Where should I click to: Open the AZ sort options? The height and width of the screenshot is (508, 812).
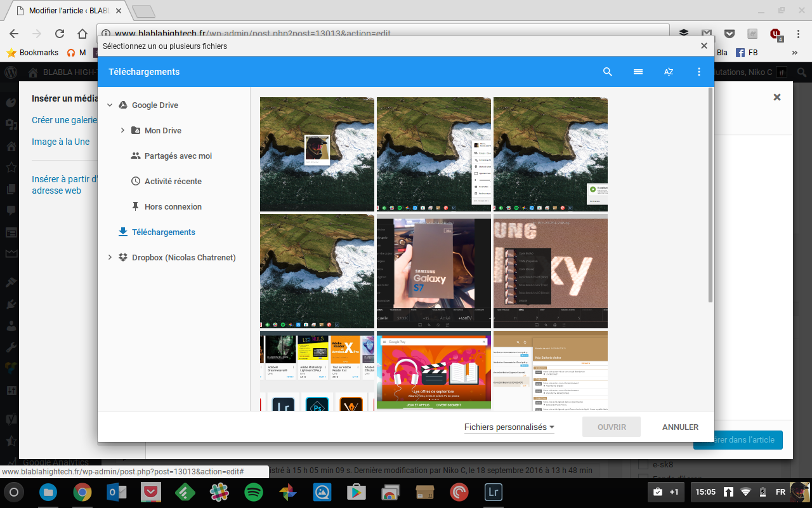[669, 72]
